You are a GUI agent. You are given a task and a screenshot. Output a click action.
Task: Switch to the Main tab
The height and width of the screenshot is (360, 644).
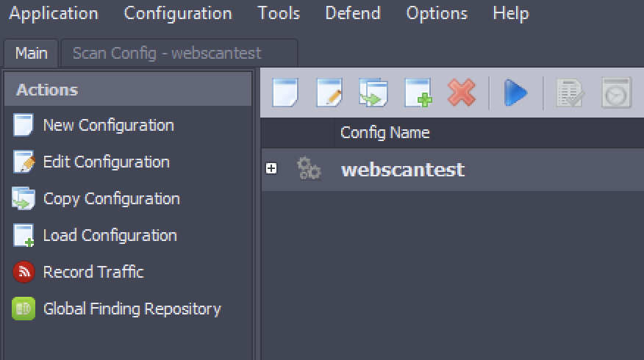click(32, 54)
